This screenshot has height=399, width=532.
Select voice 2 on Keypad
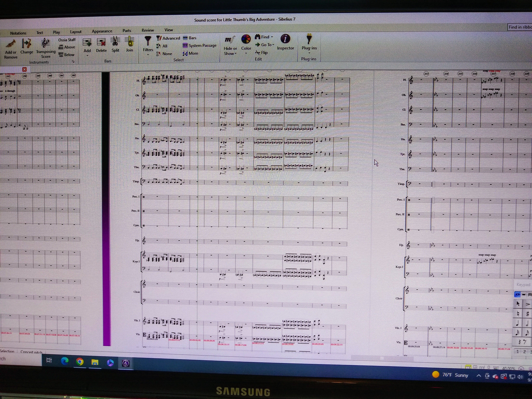(525, 352)
